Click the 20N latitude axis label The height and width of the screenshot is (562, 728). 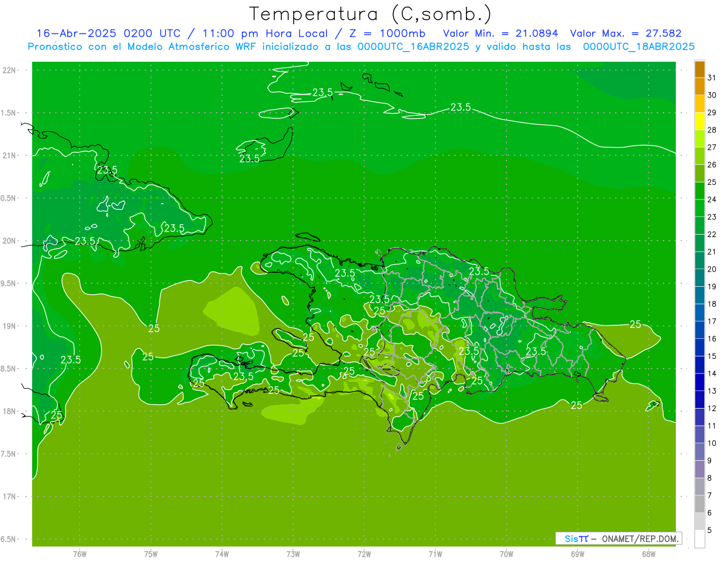click(x=10, y=241)
